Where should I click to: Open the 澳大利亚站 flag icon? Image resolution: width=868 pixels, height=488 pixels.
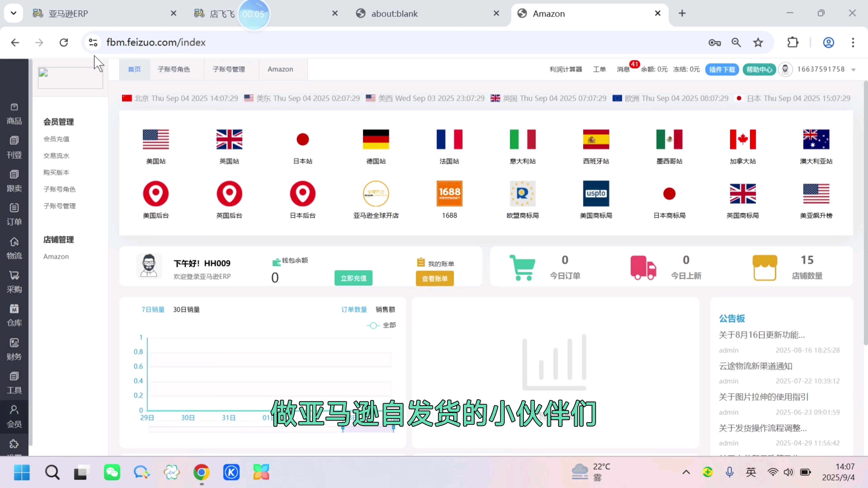point(816,139)
